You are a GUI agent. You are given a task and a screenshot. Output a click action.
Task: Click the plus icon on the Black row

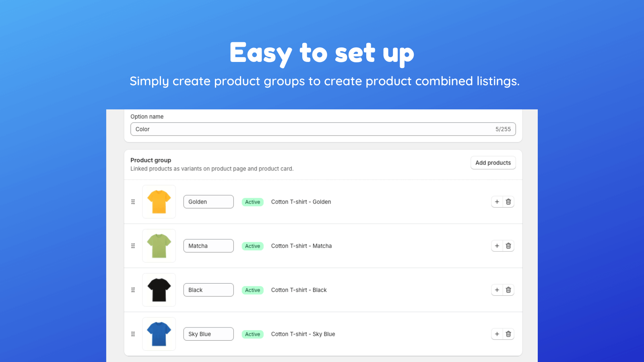click(497, 290)
